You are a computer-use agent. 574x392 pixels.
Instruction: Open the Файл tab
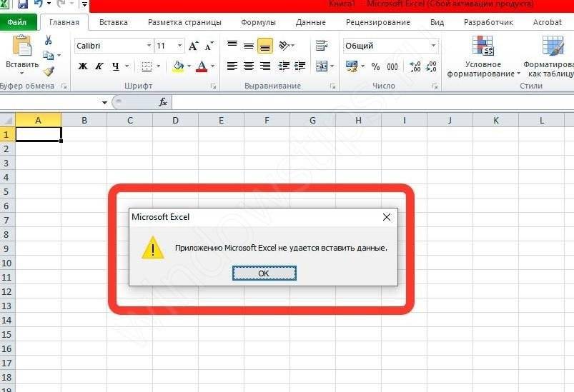[x=17, y=22]
